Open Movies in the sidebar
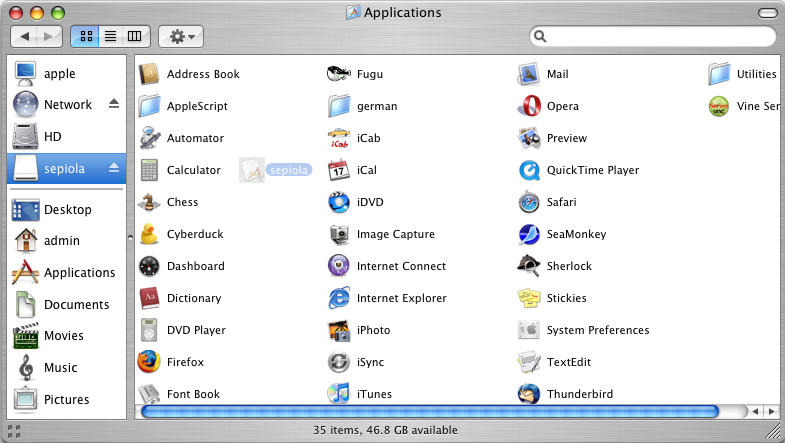 [66, 335]
